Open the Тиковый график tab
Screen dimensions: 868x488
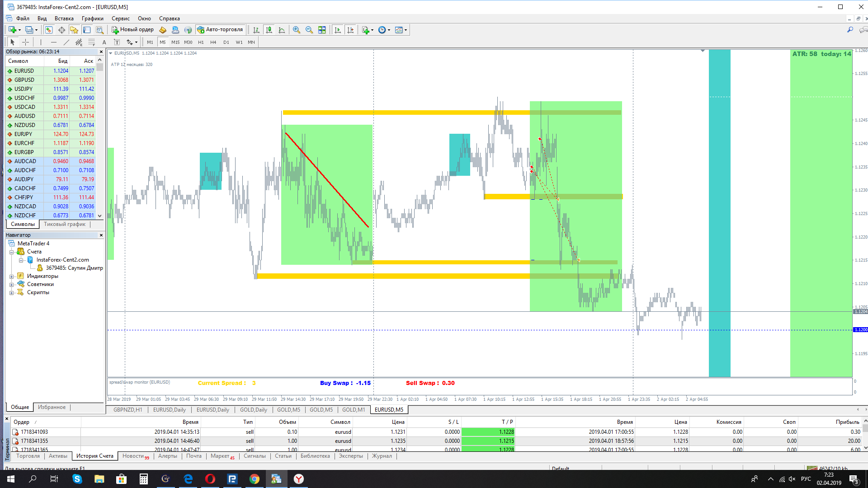tap(65, 224)
